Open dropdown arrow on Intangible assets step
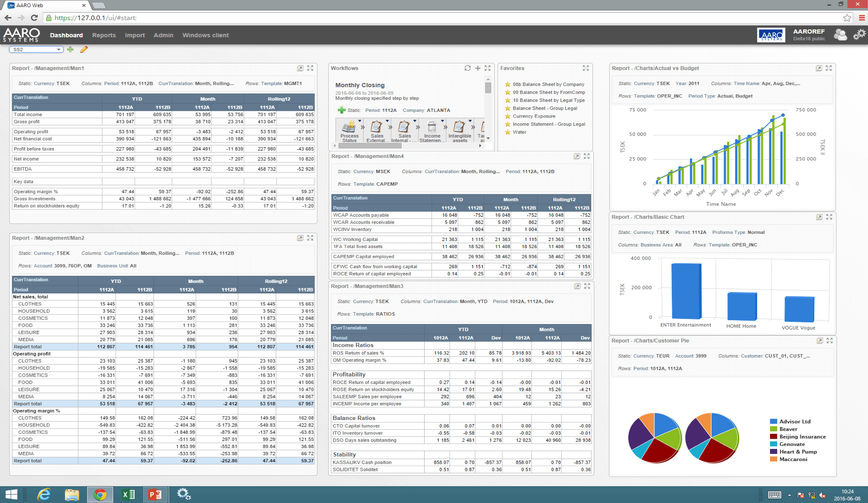 [x=470, y=121]
